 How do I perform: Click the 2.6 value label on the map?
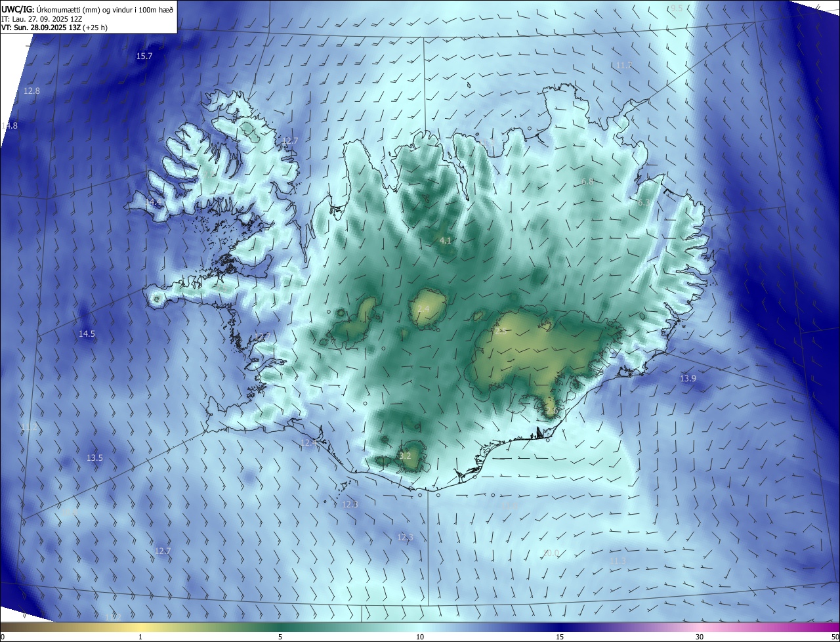(x=551, y=411)
